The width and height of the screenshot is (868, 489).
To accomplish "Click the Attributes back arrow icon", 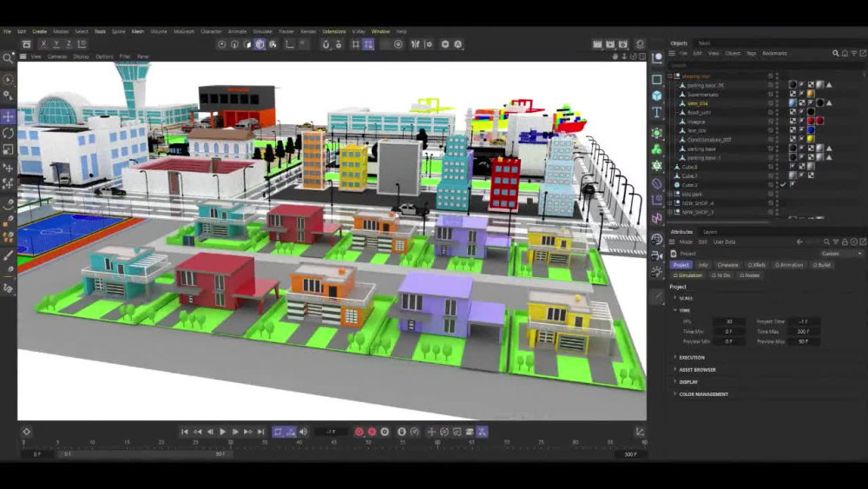I will (799, 242).
